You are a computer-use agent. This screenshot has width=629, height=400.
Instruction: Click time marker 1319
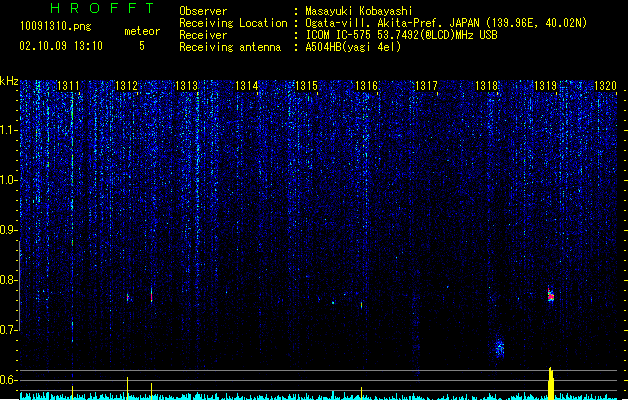point(546,86)
